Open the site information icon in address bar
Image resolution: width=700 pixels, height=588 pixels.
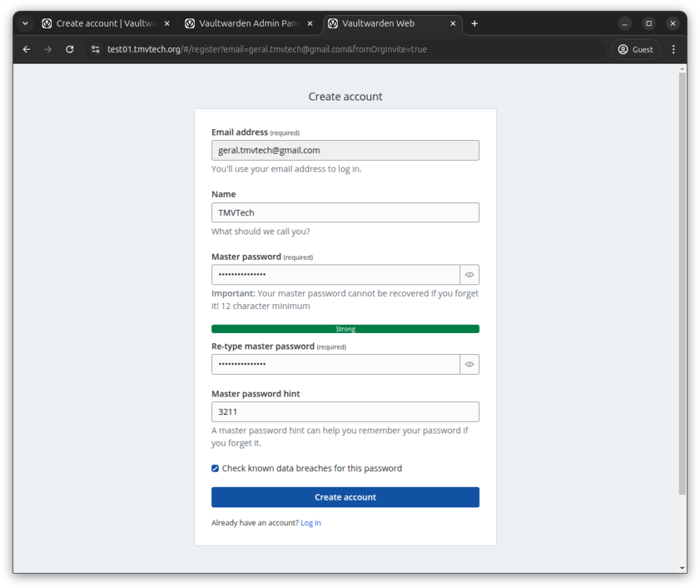[x=96, y=49]
